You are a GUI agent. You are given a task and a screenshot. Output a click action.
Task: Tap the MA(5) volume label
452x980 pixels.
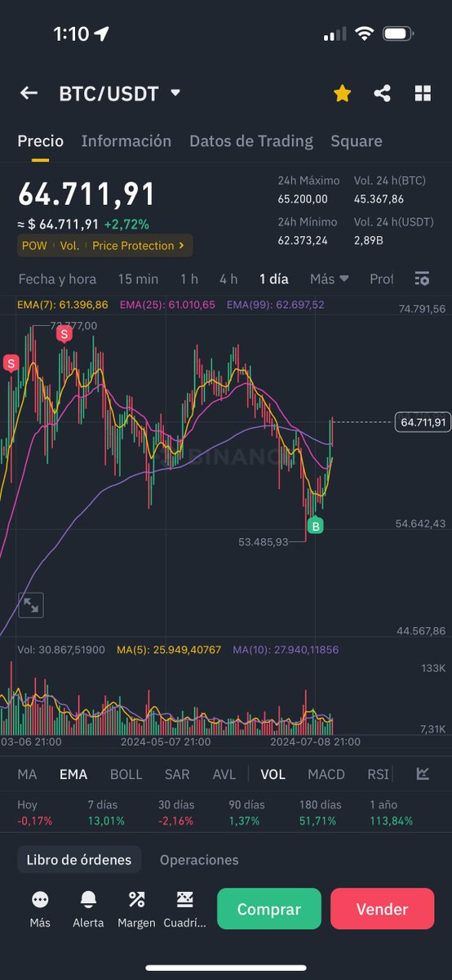tap(170, 650)
